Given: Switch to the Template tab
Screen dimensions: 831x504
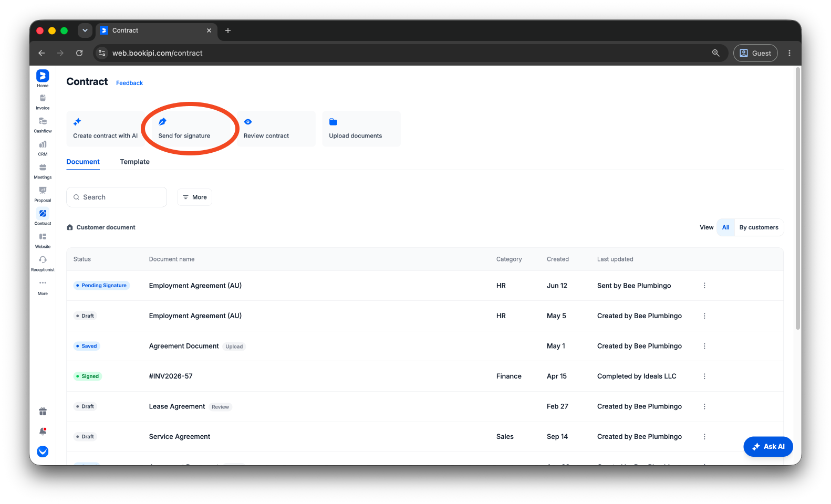Looking at the screenshot, I should (134, 162).
